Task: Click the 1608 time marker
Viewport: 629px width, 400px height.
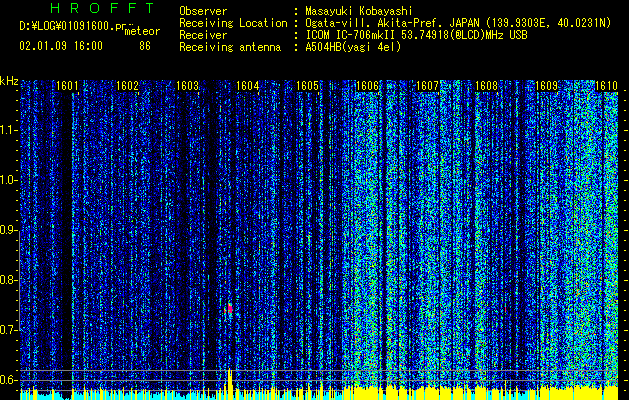Action: (487, 86)
